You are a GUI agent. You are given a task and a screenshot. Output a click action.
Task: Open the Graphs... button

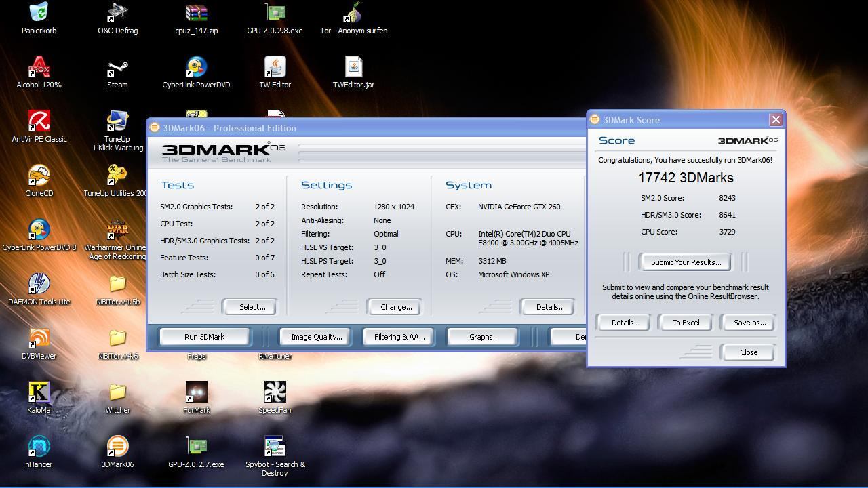pyautogui.click(x=484, y=337)
